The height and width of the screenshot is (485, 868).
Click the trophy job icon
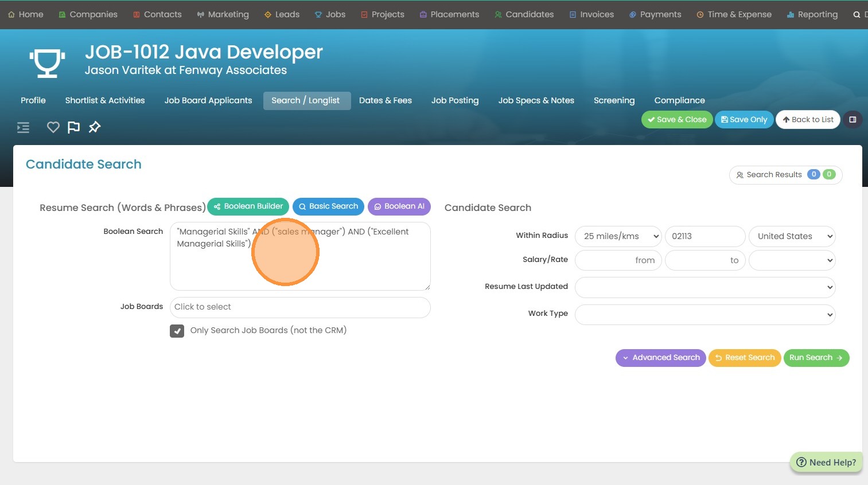47,62
